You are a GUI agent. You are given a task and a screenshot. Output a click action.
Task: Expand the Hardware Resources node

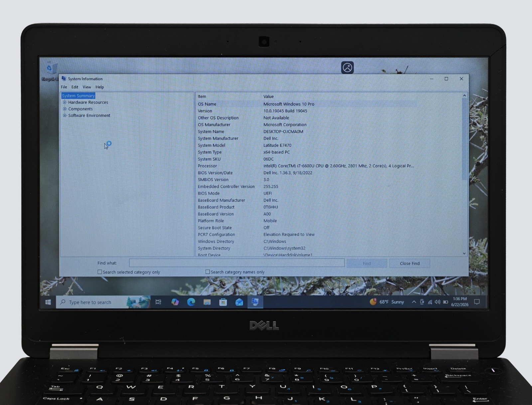(x=65, y=102)
